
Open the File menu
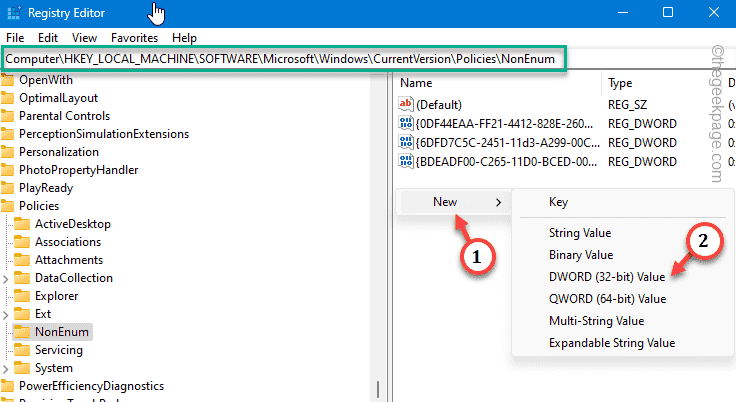(15, 38)
